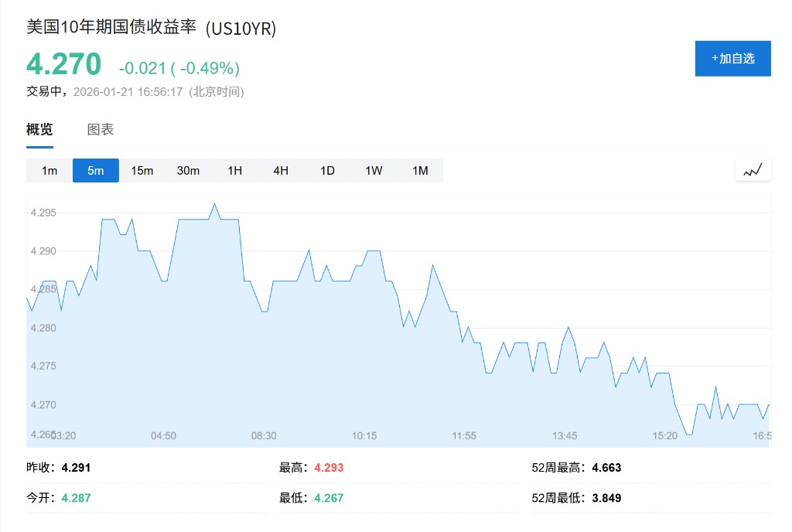Select the 1M monthly interval

[420, 171]
